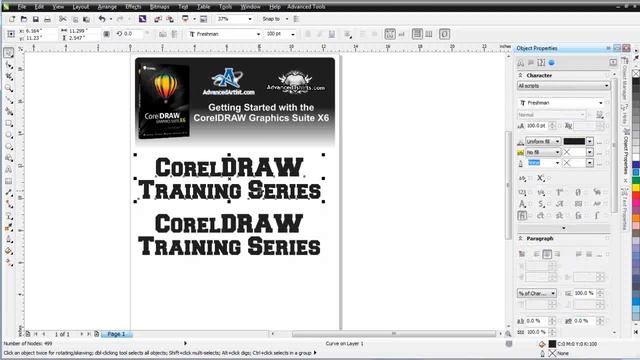Select the Polygon tool

click(9, 146)
